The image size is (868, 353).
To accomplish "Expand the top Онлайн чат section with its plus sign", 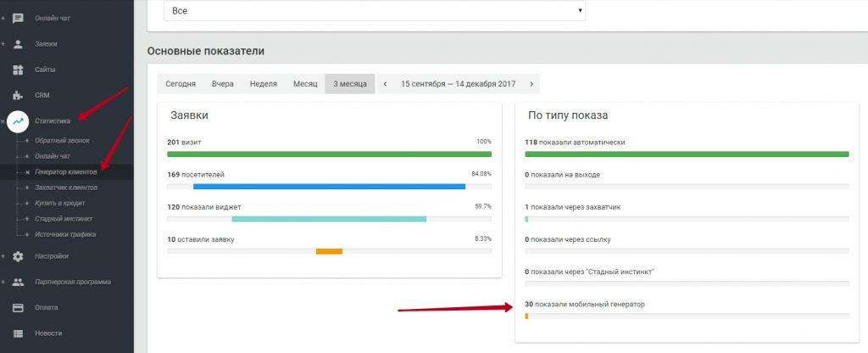I will 3,19.
